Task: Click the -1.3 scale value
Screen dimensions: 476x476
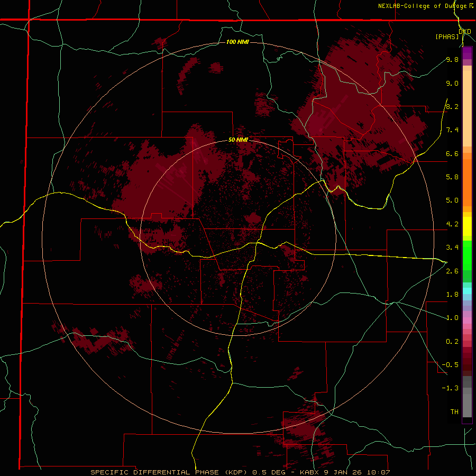Action: [450, 388]
